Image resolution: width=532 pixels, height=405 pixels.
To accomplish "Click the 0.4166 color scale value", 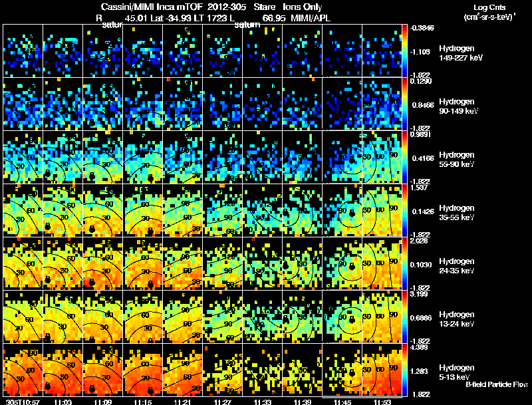I will (423, 158).
